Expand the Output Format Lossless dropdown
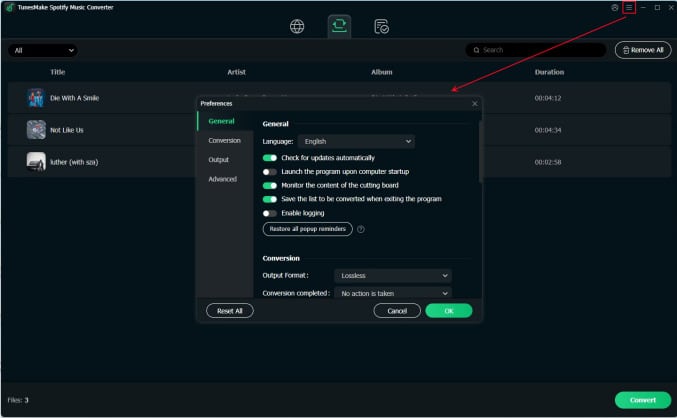The height and width of the screenshot is (418, 677). tap(393, 275)
